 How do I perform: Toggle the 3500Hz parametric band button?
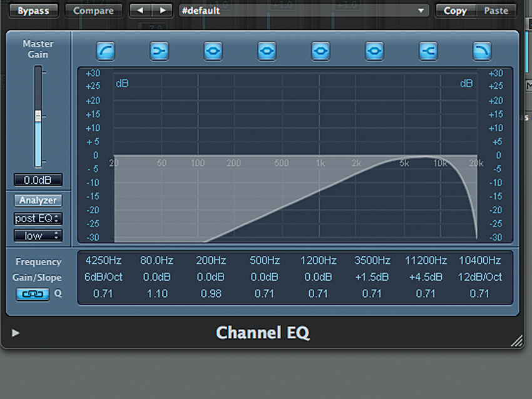tap(374, 51)
